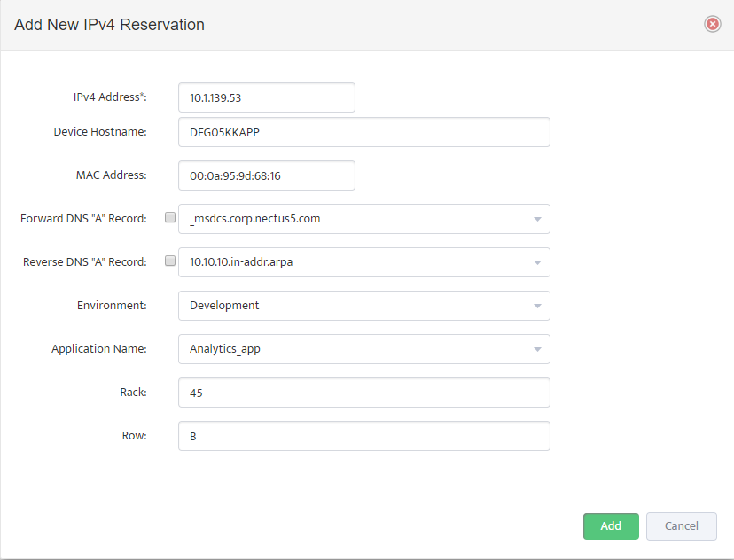Viewport: 734px width, 560px height.
Task: Enable the Forward DNS "A" Record checkbox
Action: [x=170, y=217]
